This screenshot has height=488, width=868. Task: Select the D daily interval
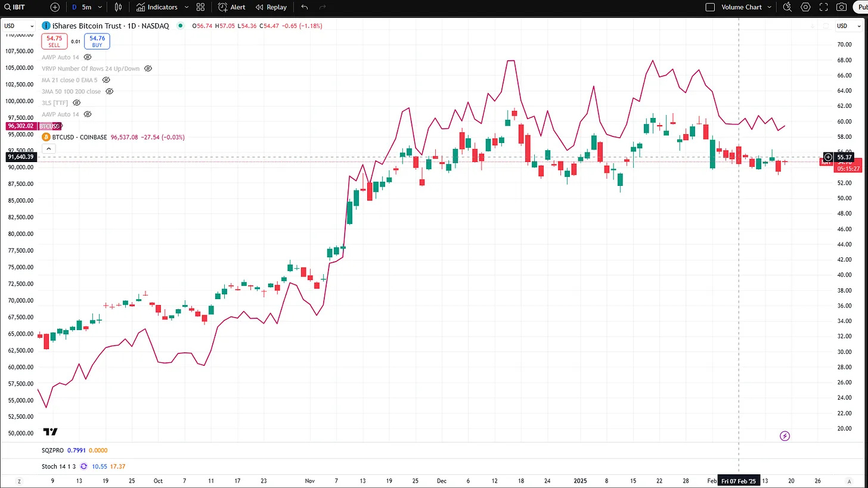(x=74, y=7)
